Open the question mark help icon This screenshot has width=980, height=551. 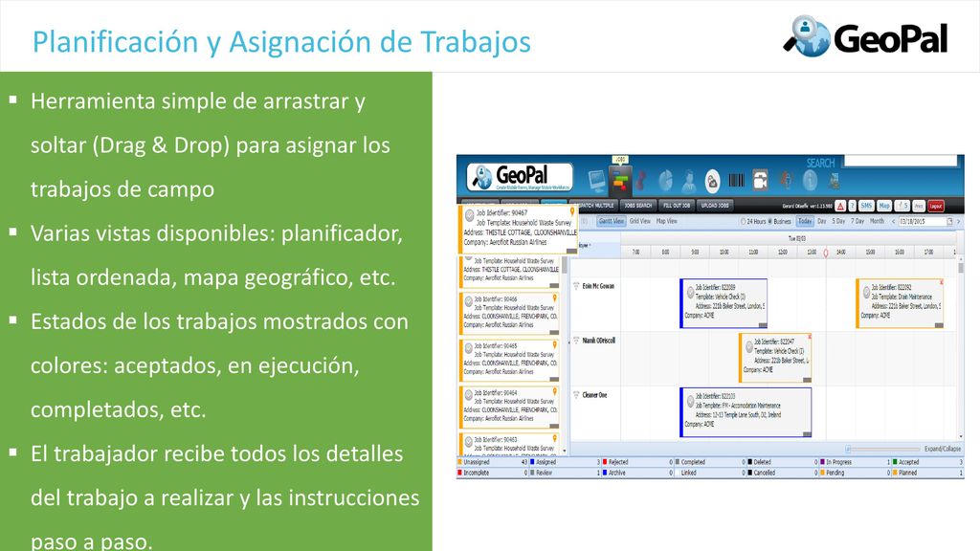[853, 206]
